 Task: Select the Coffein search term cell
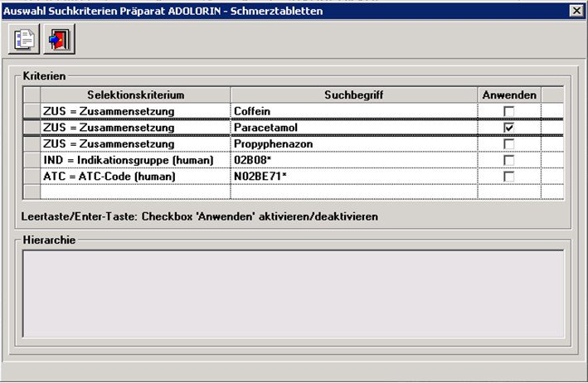pyautogui.click(x=354, y=111)
